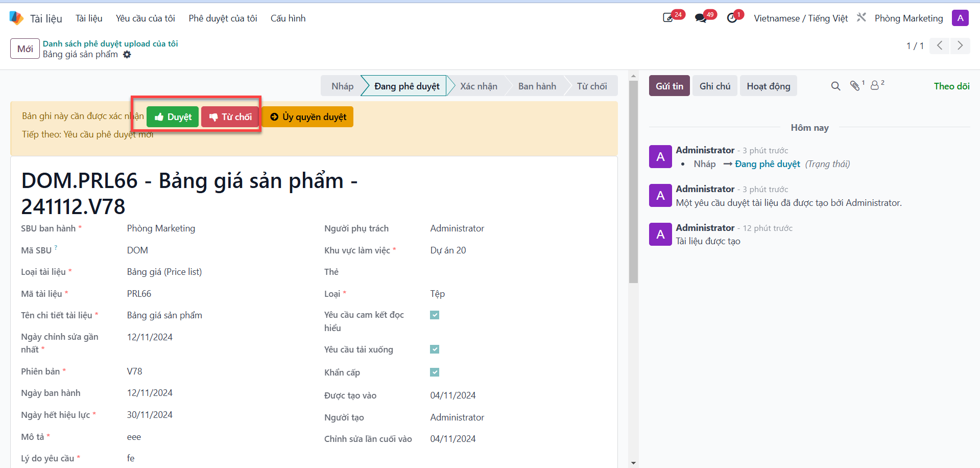Open the user avatar A in top bar

pos(960,18)
